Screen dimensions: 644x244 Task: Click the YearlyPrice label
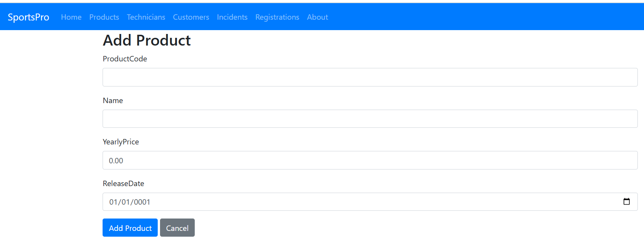pyautogui.click(x=121, y=142)
